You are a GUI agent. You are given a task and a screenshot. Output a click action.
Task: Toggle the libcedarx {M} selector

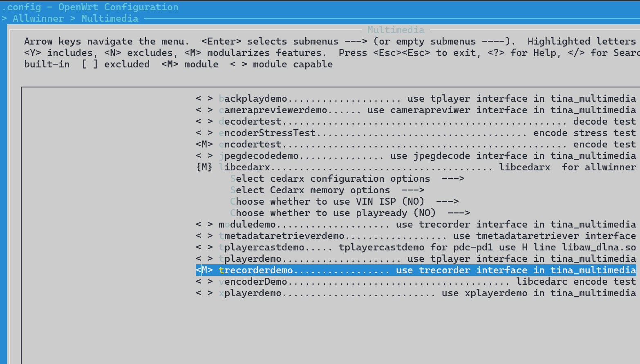(x=204, y=167)
